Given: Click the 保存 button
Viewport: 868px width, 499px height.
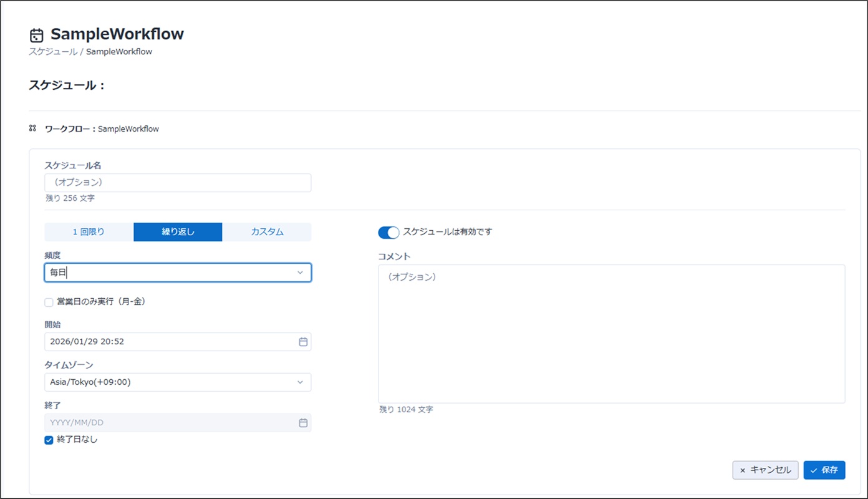Looking at the screenshot, I should [824, 470].
